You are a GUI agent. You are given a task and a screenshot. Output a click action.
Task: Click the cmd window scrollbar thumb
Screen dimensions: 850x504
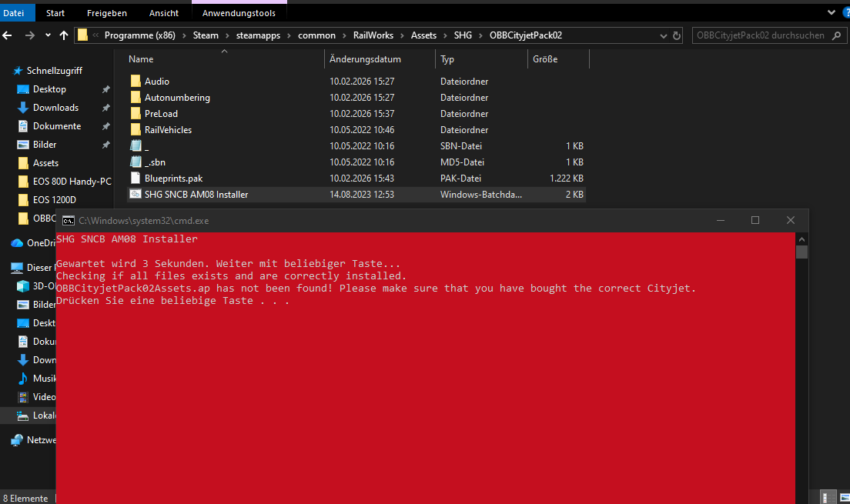[801, 252]
